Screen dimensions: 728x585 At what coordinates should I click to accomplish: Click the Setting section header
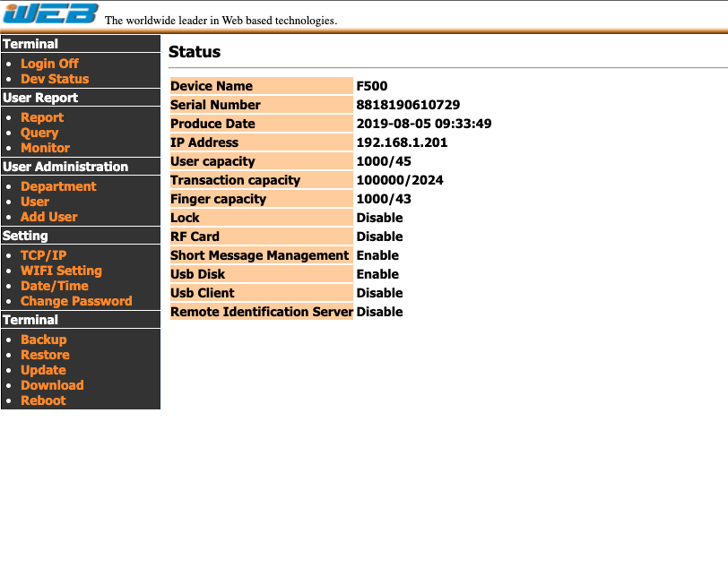click(27, 236)
